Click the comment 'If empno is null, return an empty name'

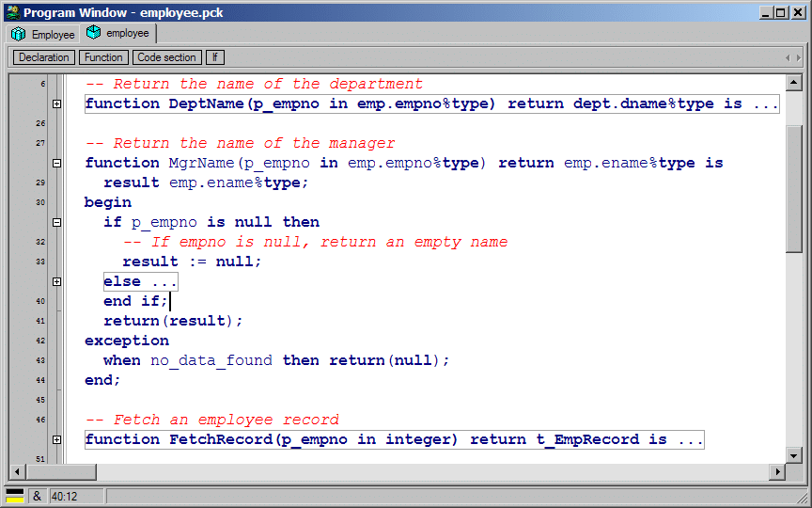(x=315, y=242)
